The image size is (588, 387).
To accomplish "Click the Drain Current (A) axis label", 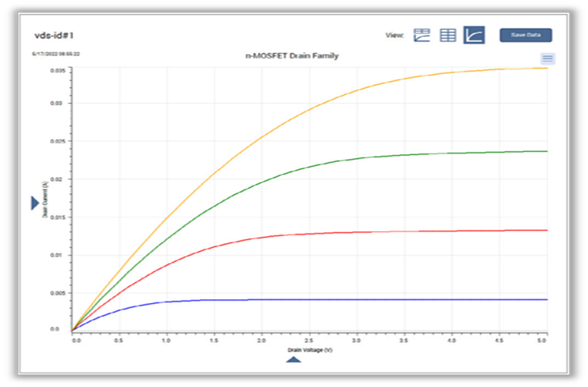I will (45, 200).
